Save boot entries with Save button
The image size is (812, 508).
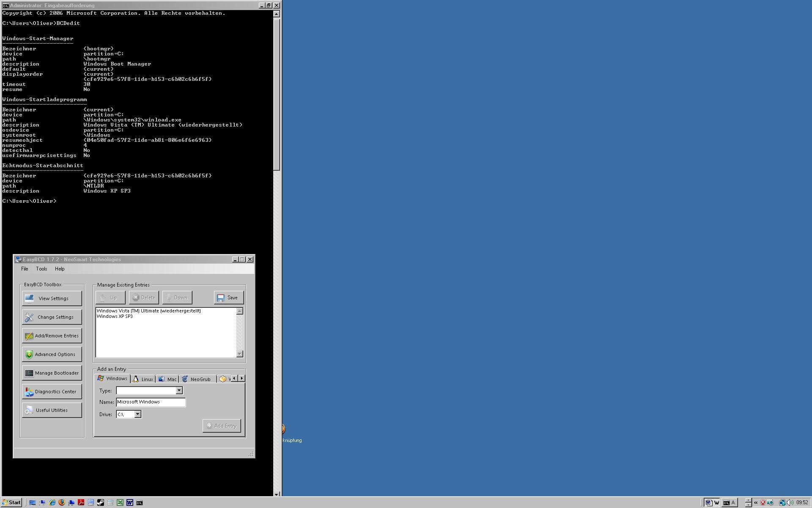coord(228,298)
